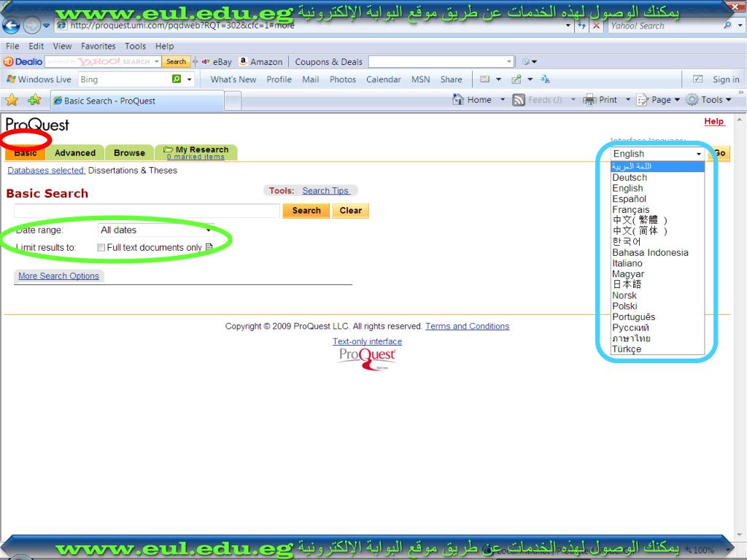
Task: Open the File menu
Action: pyautogui.click(x=12, y=46)
